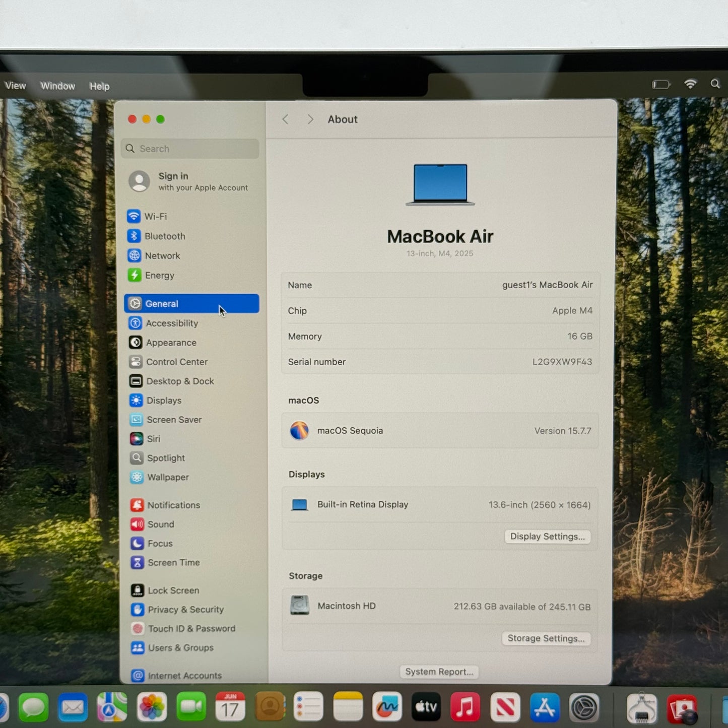Viewport: 728px width, 728px height.
Task: Open Photos from the Dock
Action: point(152,707)
